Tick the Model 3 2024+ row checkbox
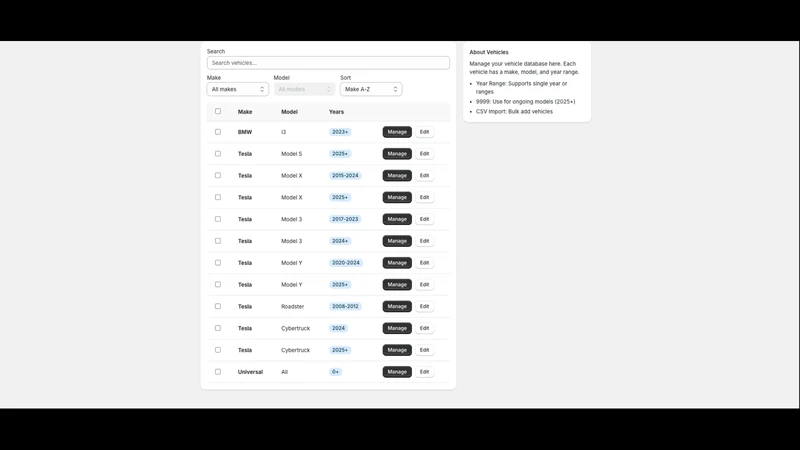 pos(218,241)
